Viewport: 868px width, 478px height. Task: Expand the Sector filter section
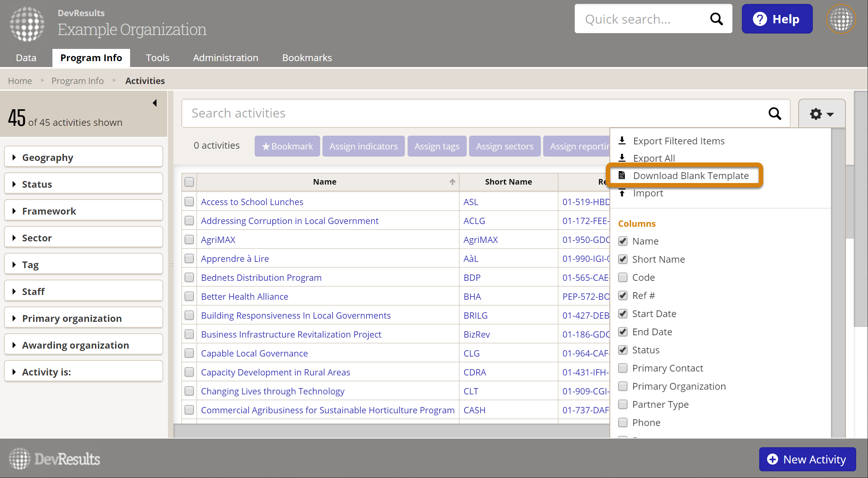(x=84, y=238)
